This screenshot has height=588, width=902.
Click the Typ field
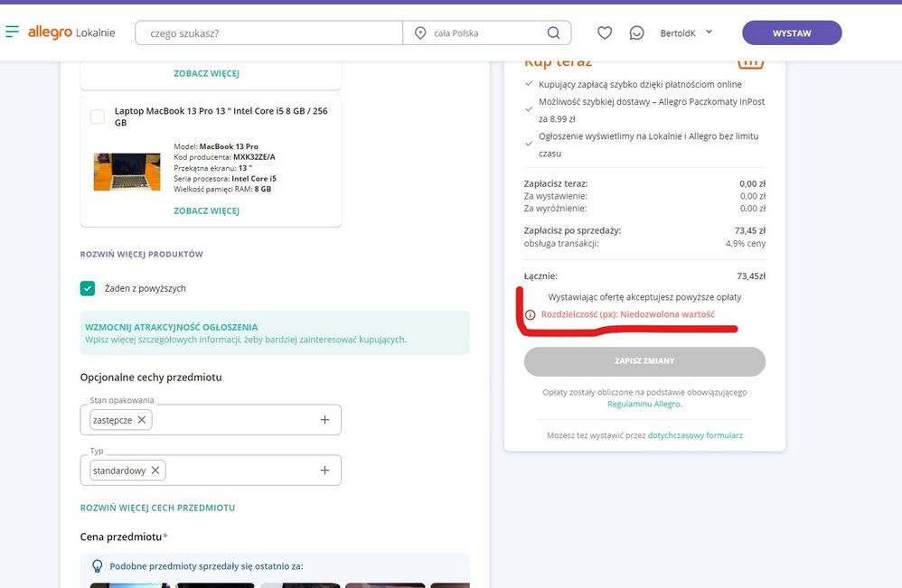coord(211,471)
